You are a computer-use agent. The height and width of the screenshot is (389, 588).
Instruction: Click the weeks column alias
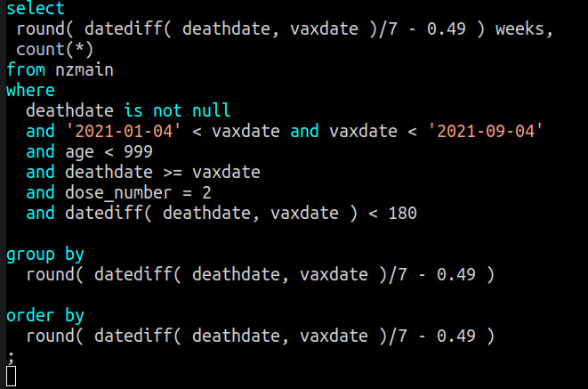(524, 29)
